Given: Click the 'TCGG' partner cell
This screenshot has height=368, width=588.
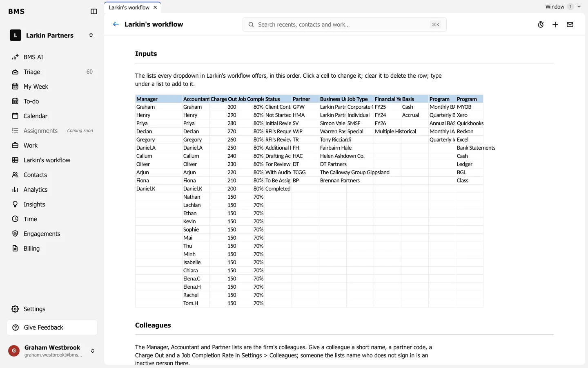Looking at the screenshot, I should pyautogui.click(x=305, y=173).
